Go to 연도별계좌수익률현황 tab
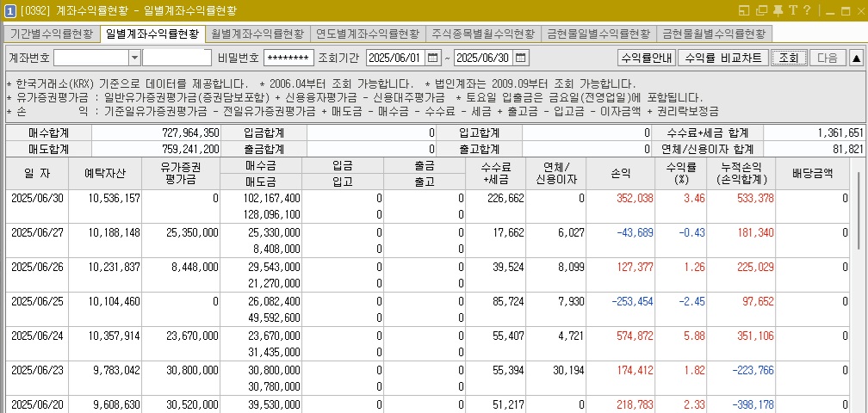Image resolution: width=868 pixels, height=413 pixels. click(369, 34)
